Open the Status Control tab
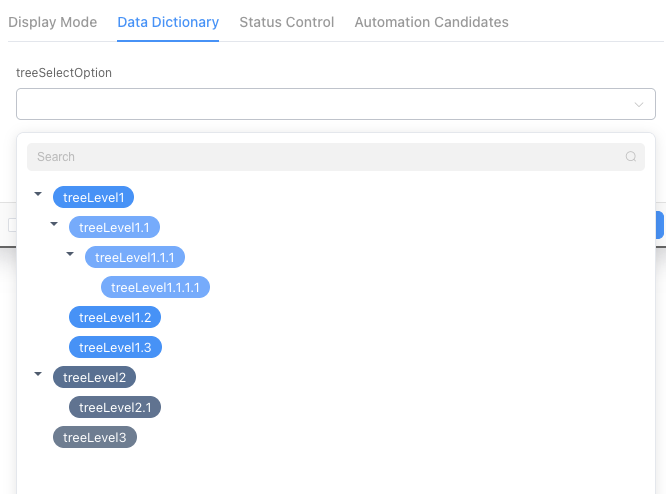Screen dimensions: 666x494 [x=286, y=22]
